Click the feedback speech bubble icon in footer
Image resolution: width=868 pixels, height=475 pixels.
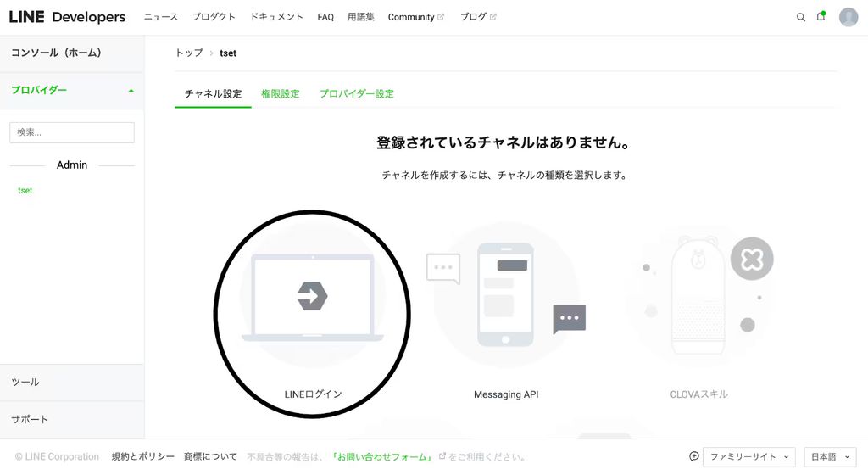(693, 456)
